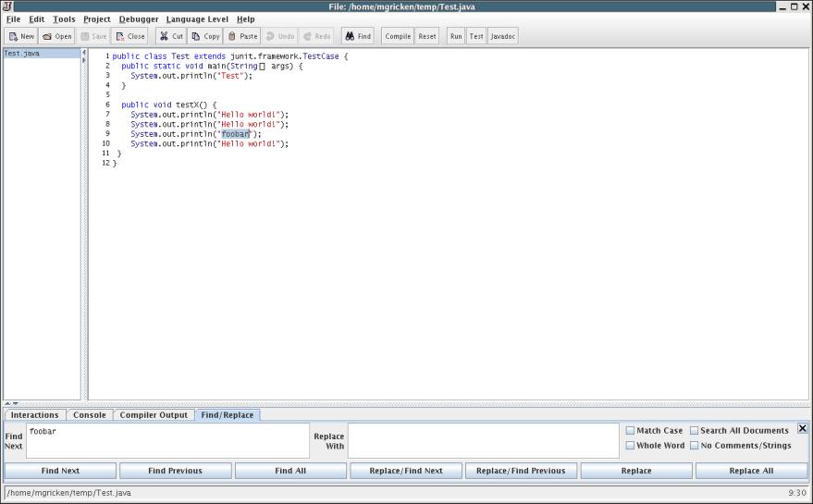Expand the Language Level menu
The image size is (813, 504).
coord(198,19)
